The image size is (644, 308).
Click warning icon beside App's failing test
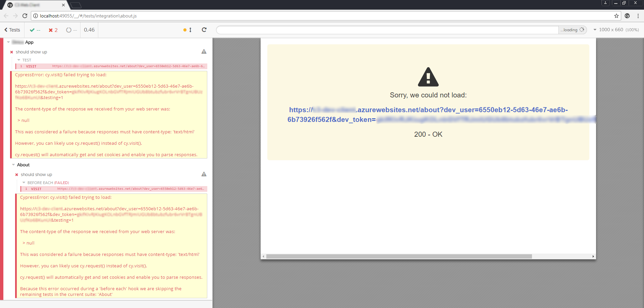[204, 52]
